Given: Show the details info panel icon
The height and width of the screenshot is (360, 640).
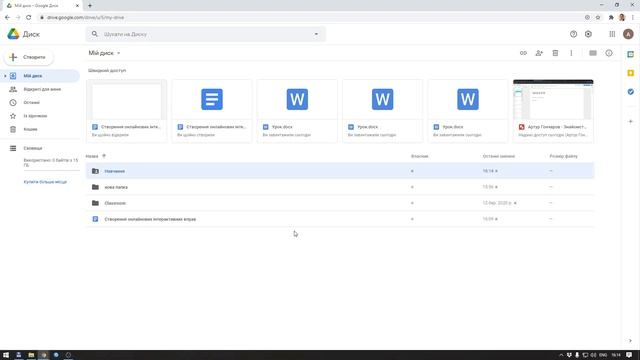Looking at the screenshot, I should pyautogui.click(x=609, y=53).
